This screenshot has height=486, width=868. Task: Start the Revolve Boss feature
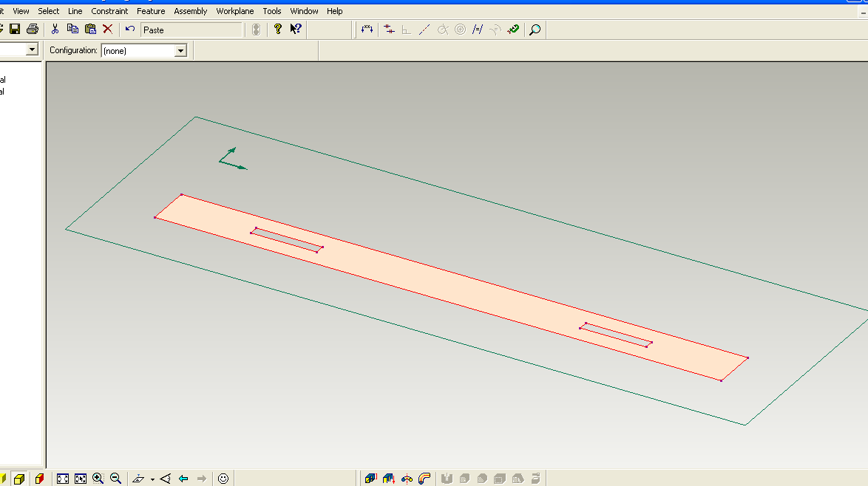point(407,479)
